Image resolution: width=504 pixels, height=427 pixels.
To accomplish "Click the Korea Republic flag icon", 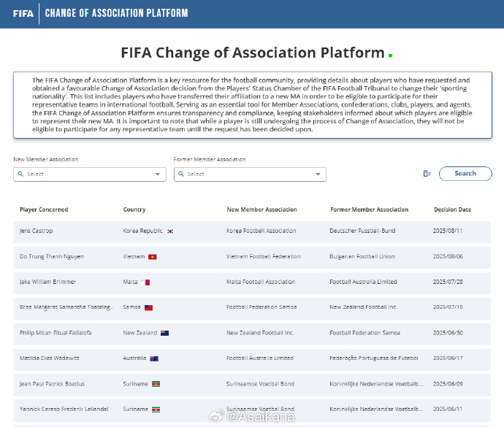I will (170, 231).
